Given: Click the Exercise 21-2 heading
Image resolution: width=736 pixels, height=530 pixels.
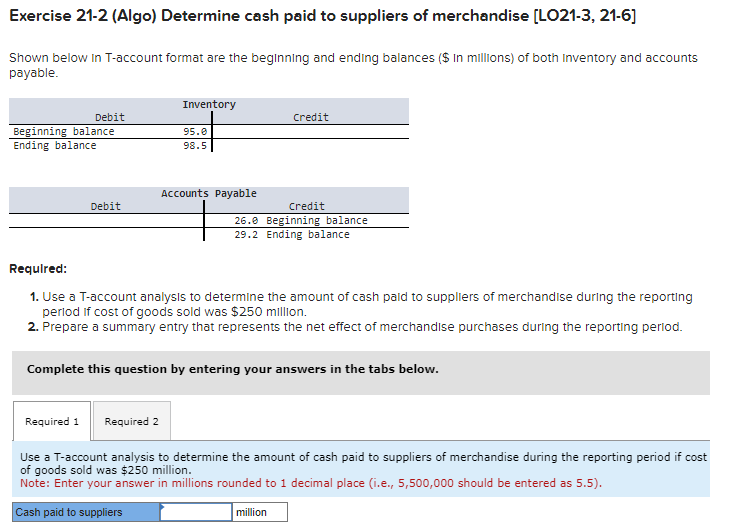Looking at the screenshot, I should [x=322, y=15].
